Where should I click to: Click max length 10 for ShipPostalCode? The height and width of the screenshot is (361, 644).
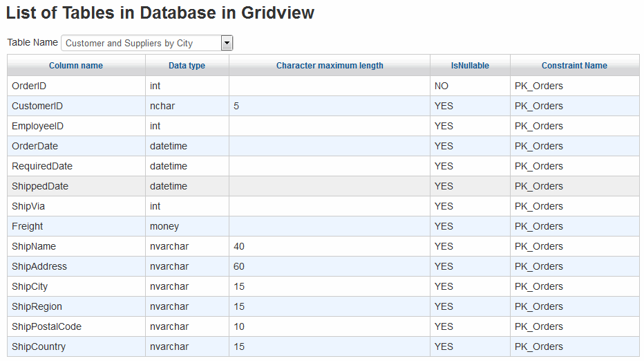point(330,326)
